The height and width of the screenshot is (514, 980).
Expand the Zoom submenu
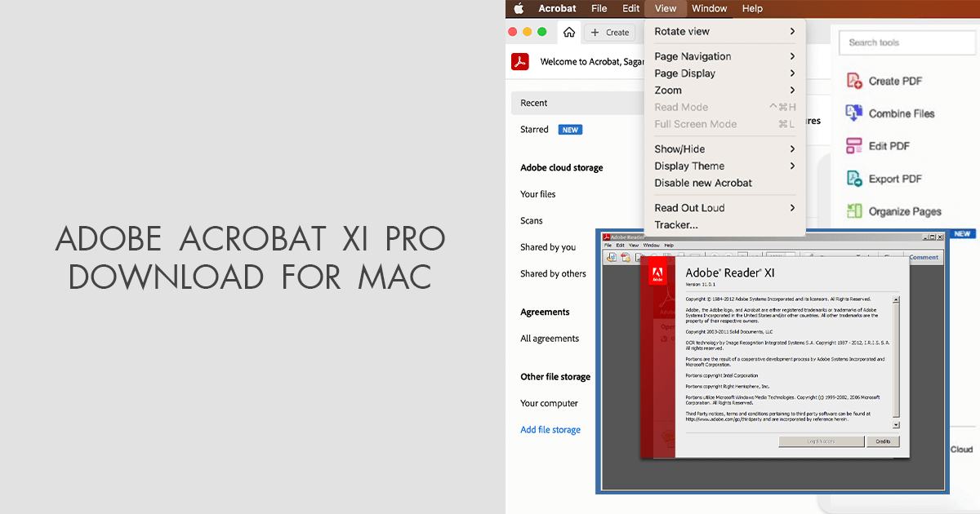[x=667, y=90]
